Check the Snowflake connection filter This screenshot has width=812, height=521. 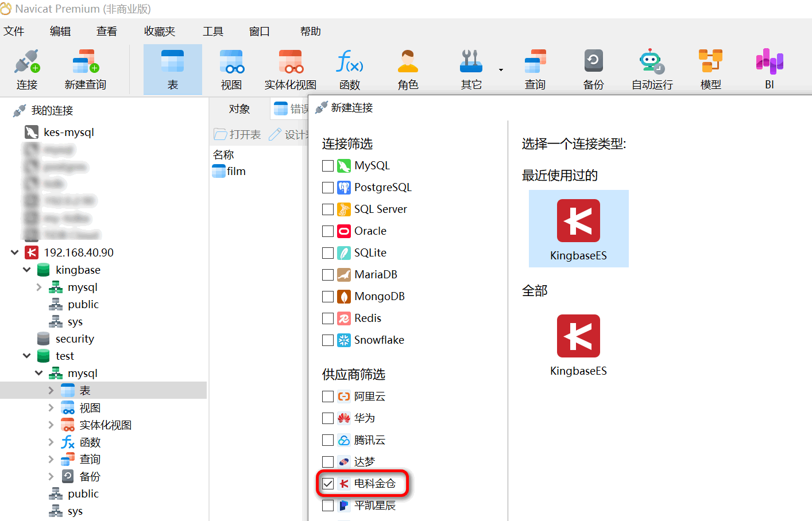pyautogui.click(x=328, y=340)
